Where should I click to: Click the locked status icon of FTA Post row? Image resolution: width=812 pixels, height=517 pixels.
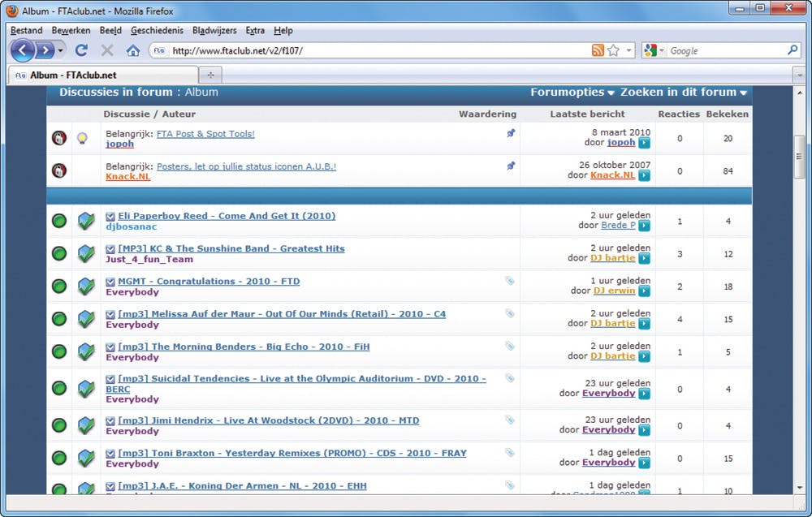pos(59,138)
